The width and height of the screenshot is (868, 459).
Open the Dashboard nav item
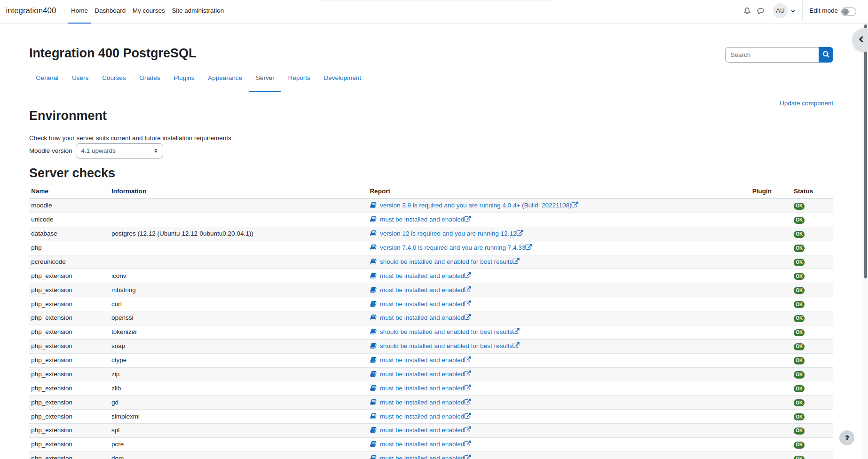[110, 11]
